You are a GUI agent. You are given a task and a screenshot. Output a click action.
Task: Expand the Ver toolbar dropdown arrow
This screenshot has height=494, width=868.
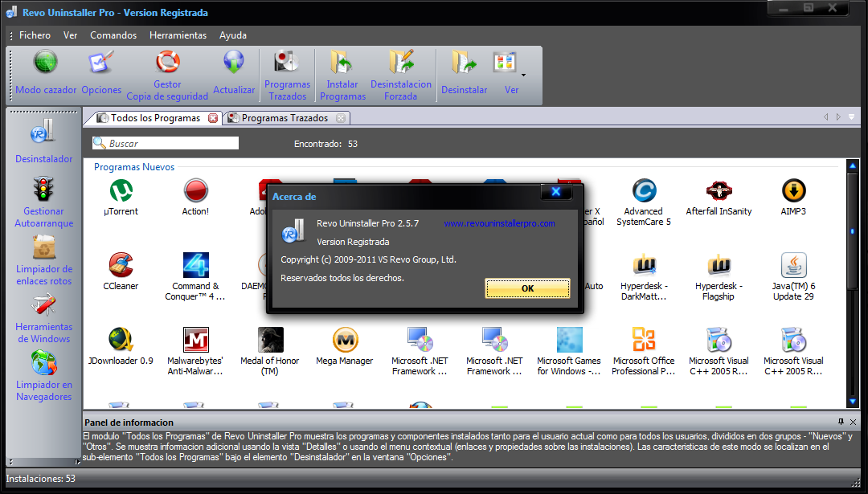pyautogui.click(x=524, y=76)
